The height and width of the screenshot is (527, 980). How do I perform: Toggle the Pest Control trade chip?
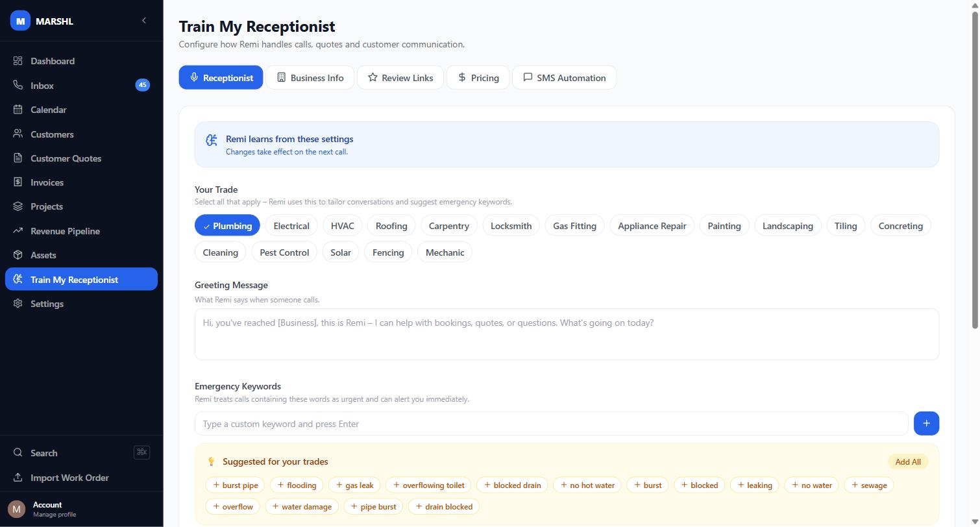coord(284,252)
